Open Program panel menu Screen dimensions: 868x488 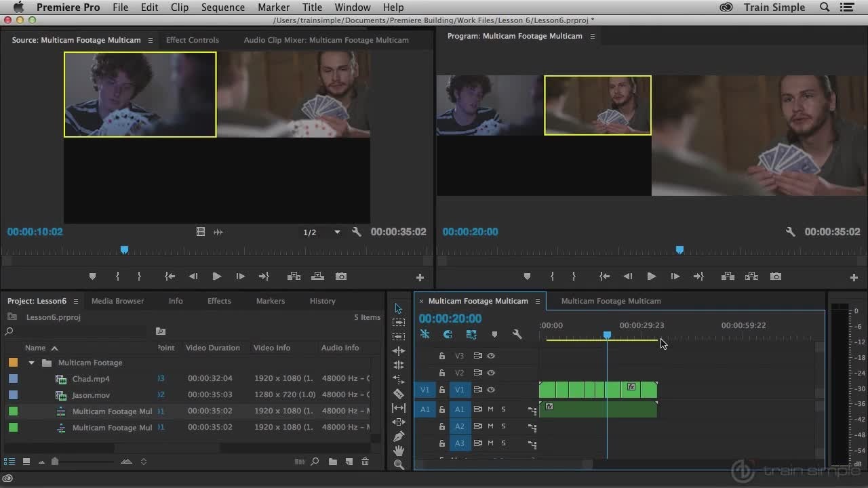click(592, 36)
